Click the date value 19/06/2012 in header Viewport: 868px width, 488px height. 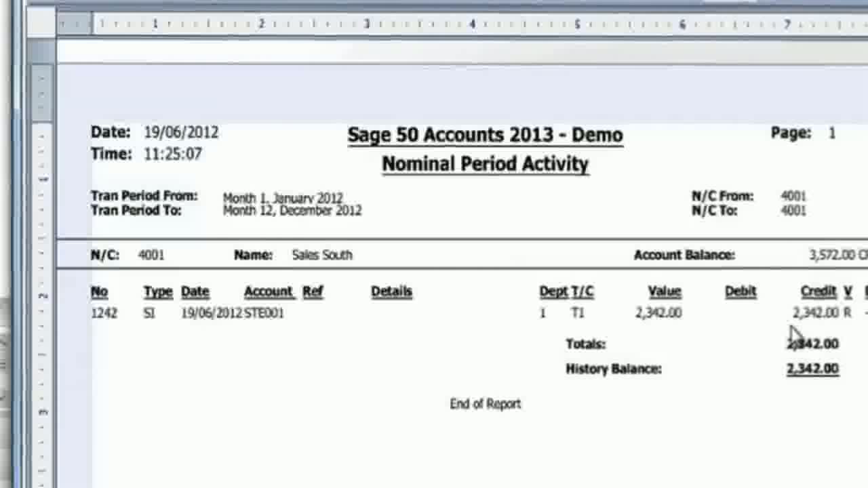click(x=181, y=132)
